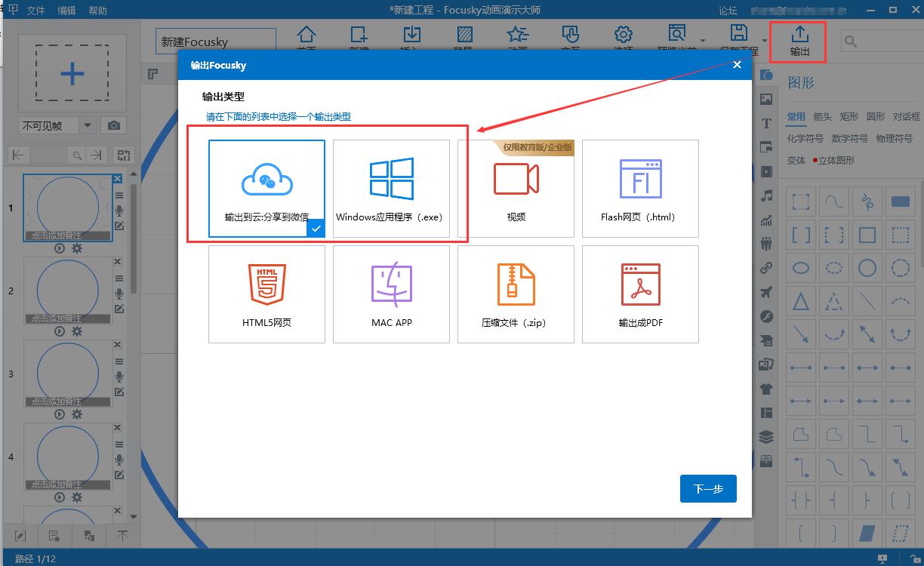The width and height of the screenshot is (924, 566).
Task: Click the insert download-arrow toolbar icon
Action: [411, 34]
